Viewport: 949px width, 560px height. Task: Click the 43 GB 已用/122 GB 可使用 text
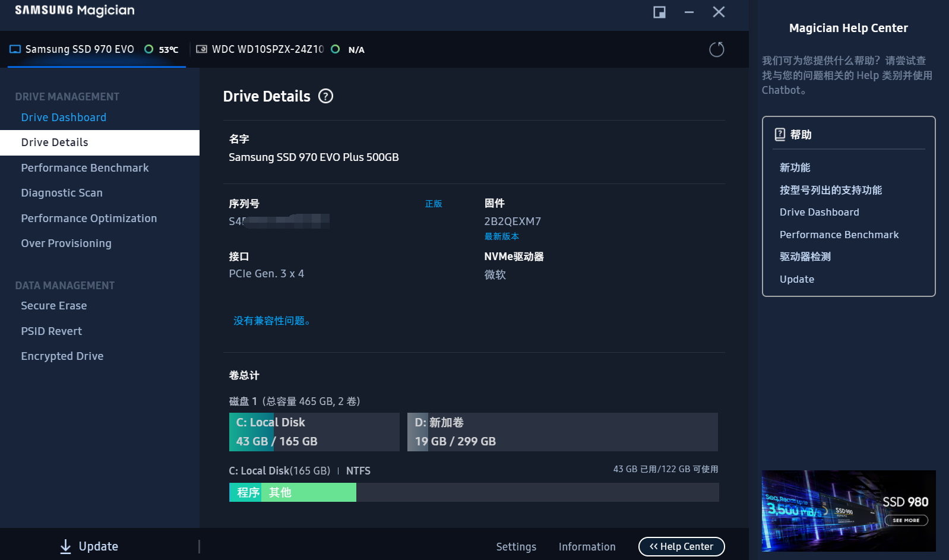click(x=666, y=469)
